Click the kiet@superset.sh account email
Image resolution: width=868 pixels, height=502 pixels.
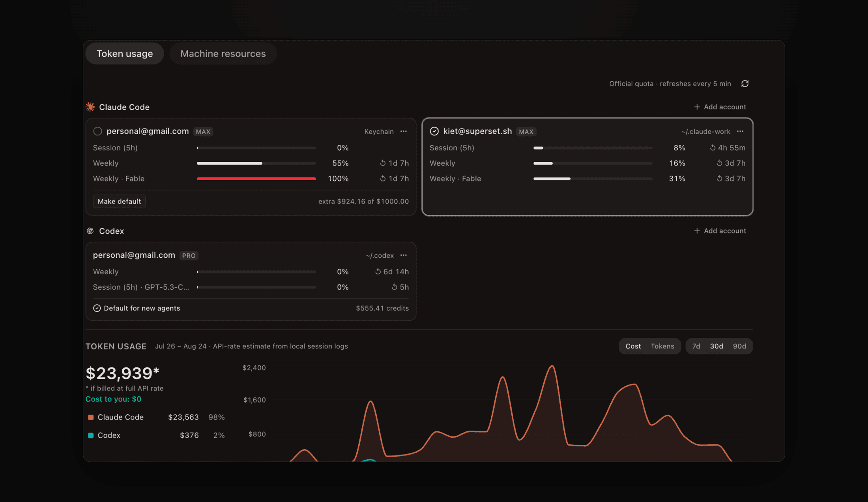pyautogui.click(x=477, y=131)
